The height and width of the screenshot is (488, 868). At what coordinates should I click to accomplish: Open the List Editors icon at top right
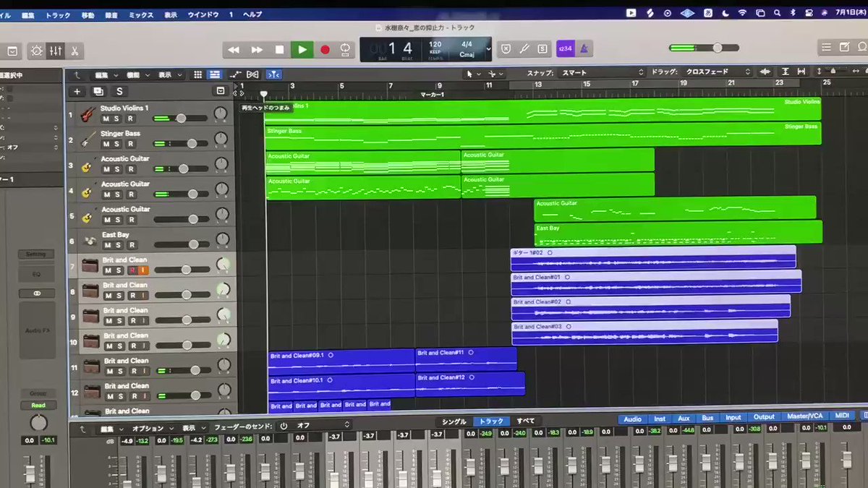[x=827, y=47]
